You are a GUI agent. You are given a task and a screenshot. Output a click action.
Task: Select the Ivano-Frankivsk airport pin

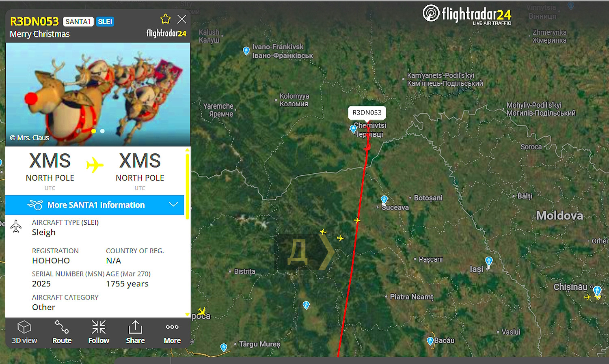[246, 51]
